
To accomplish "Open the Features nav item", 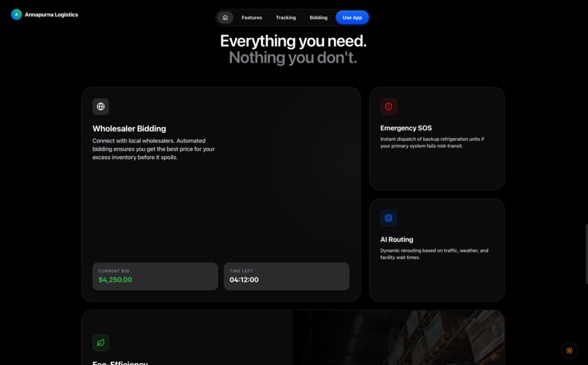I will pyautogui.click(x=252, y=18).
